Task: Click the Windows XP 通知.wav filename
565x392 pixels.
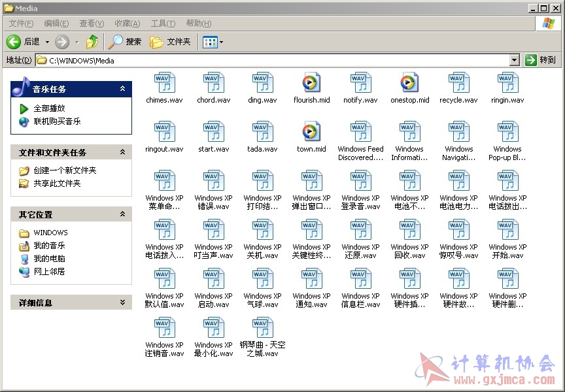Action: tap(311, 301)
